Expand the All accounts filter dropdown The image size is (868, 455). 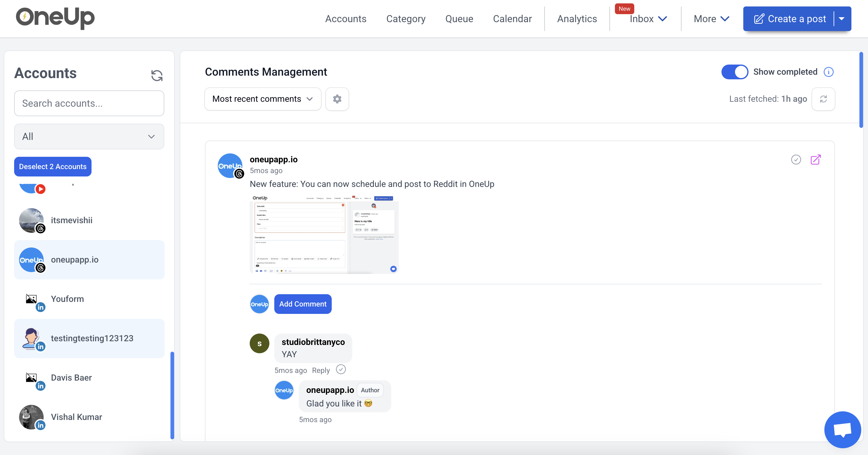(x=89, y=136)
